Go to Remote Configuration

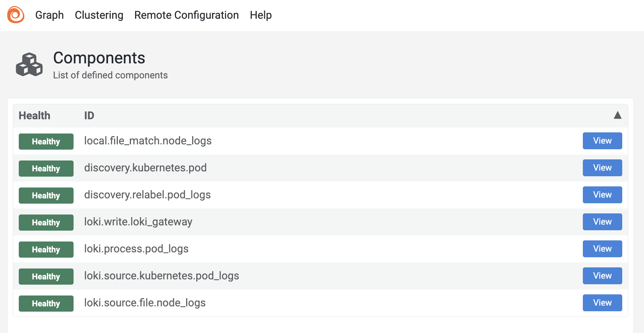coord(187,15)
